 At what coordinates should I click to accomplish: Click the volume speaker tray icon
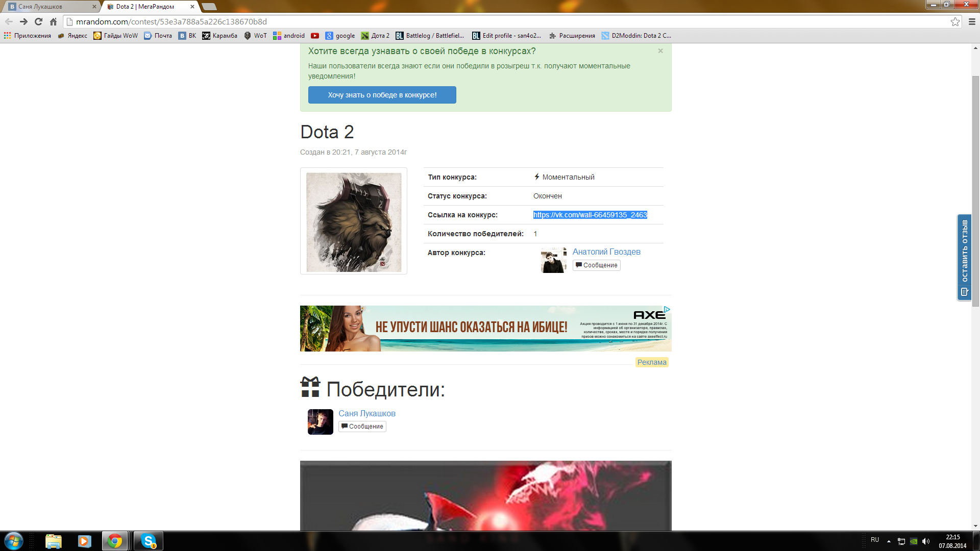(x=926, y=541)
